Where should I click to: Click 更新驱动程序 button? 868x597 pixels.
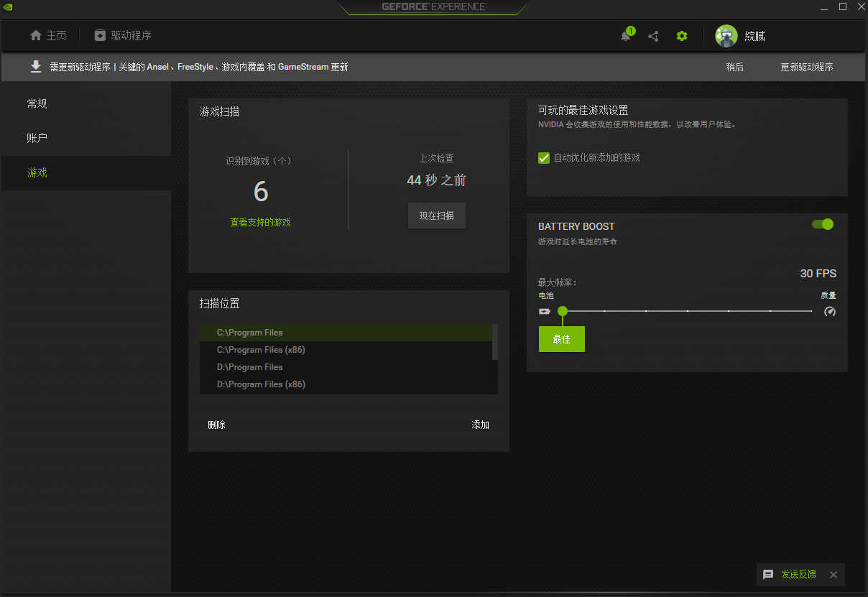(x=807, y=68)
